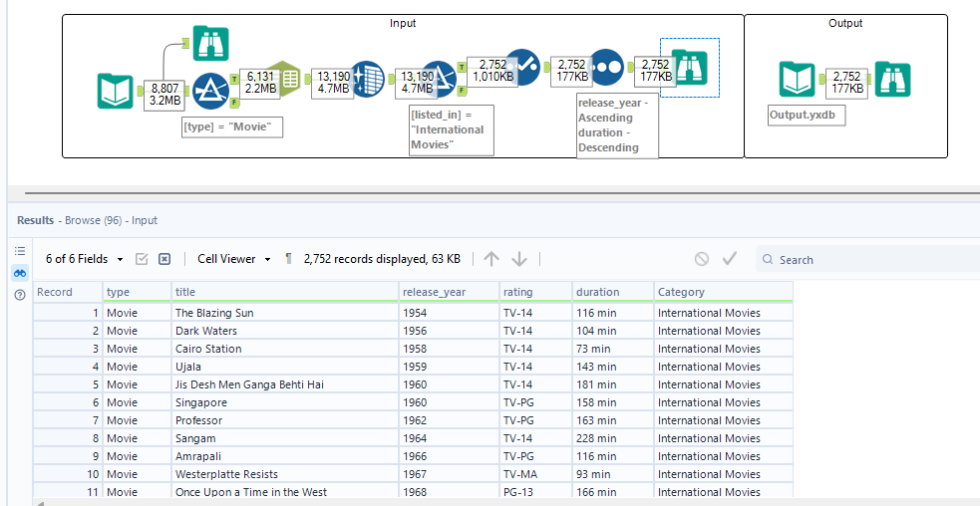Image resolution: width=980 pixels, height=506 pixels.
Task: Select the Input Data tool in Input container
Action: (115, 92)
